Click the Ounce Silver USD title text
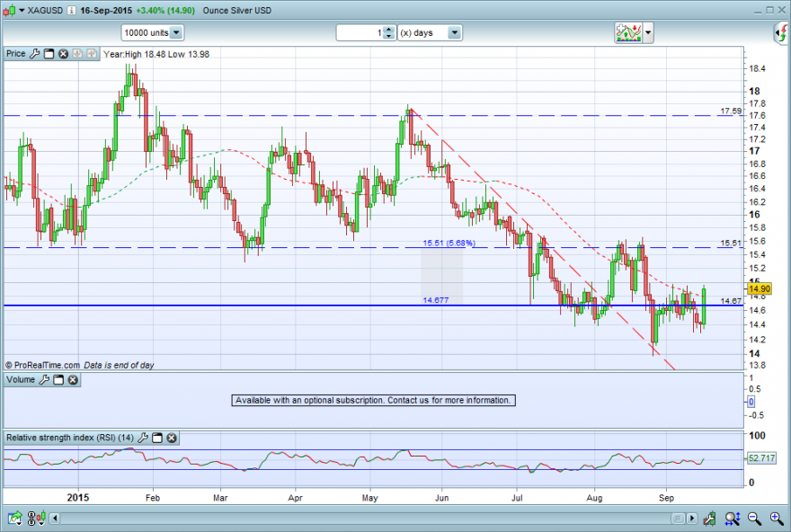Screen dimensions: 791x532 tap(237, 10)
